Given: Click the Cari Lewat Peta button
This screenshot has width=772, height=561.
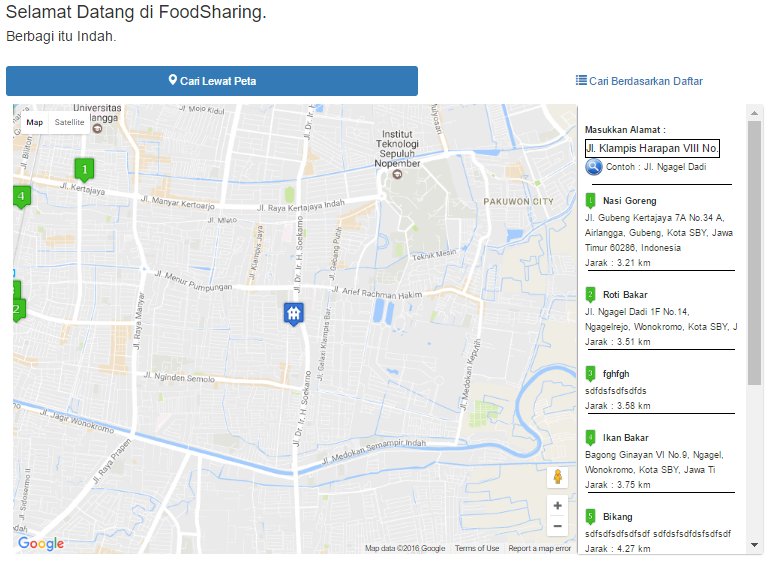Looking at the screenshot, I should tap(212, 81).
